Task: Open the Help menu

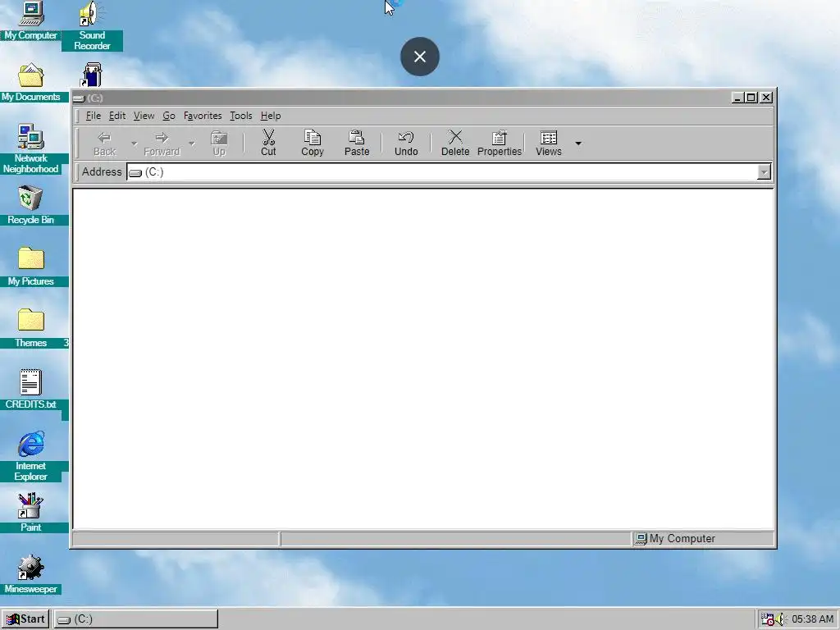Action: pyautogui.click(x=271, y=116)
